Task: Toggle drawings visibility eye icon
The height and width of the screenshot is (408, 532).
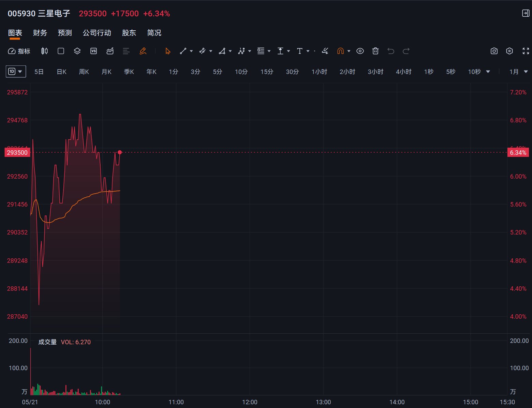Action: [360, 51]
